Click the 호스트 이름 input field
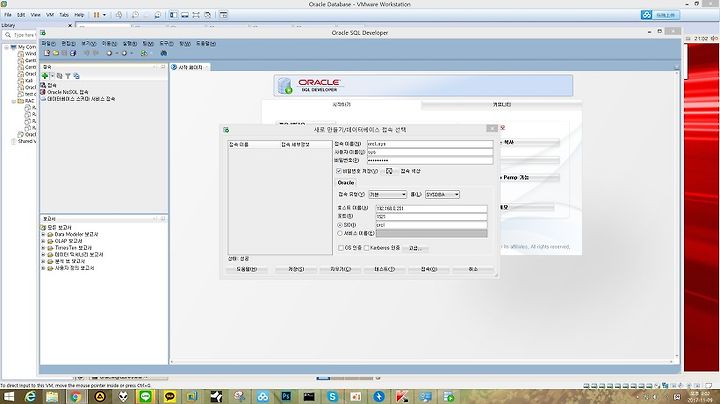The width and height of the screenshot is (720, 404). [431, 208]
